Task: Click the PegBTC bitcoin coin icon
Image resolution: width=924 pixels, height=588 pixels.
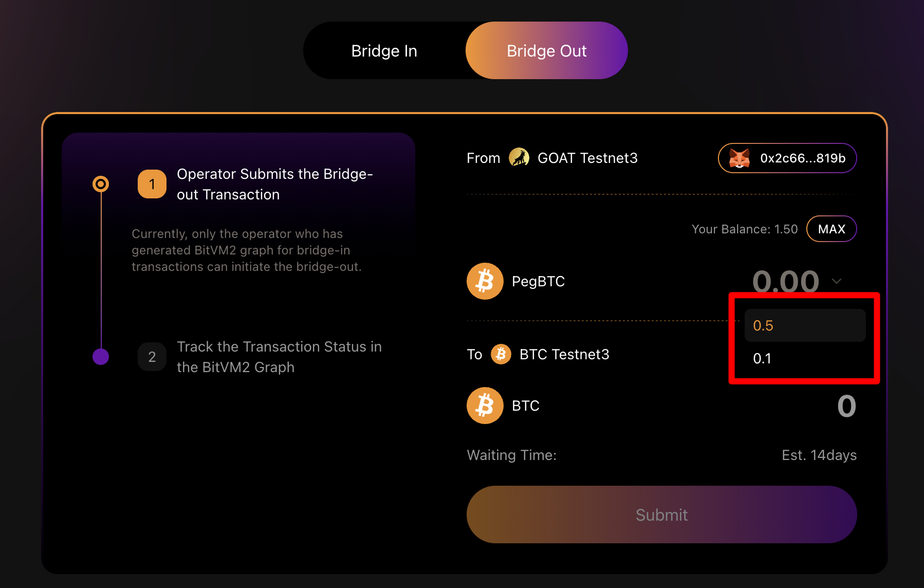Action: pyautogui.click(x=485, y=281)
